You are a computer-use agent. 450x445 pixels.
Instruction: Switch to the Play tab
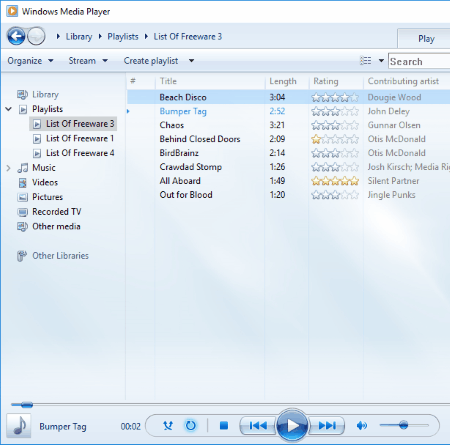tap(424, 39)
